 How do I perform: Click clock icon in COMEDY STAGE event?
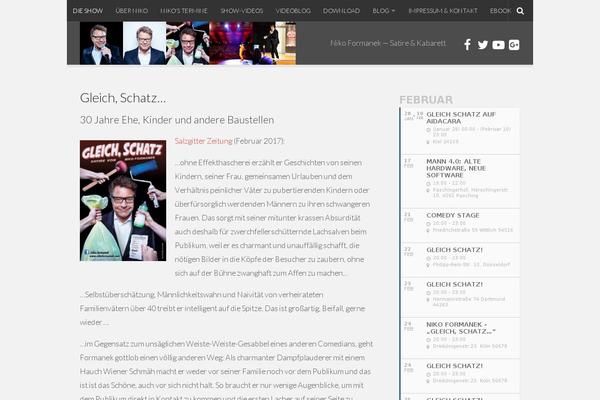[429, 224]
